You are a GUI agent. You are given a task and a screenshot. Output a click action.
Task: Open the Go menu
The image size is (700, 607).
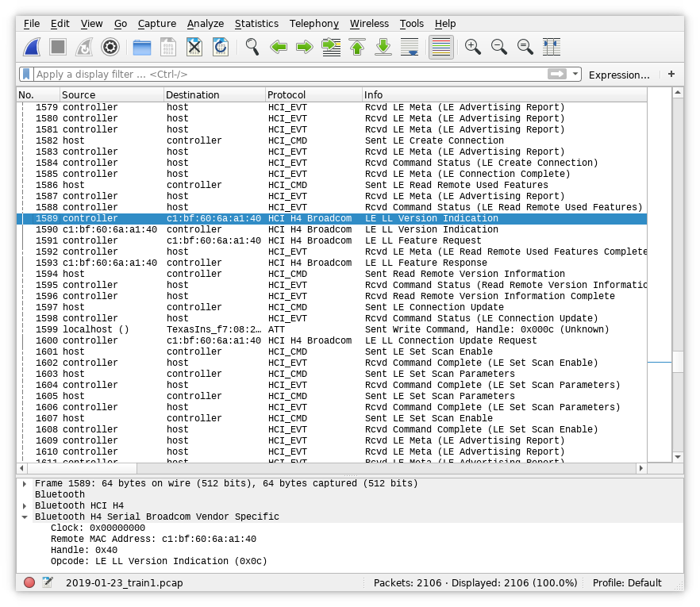(121, 24)
